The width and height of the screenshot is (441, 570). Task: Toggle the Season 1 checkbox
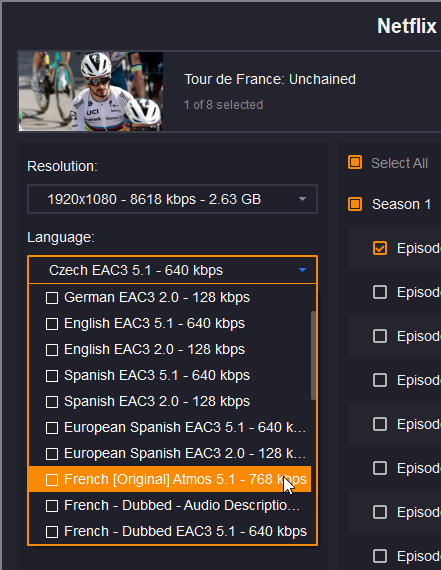[x=355, y=204]
